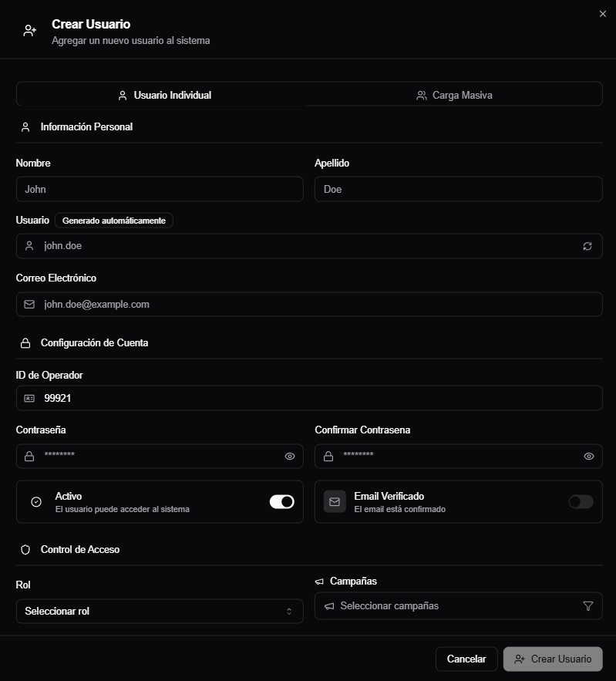Select the Usuario Individual tab
This screenshot has height=681, width=616.
point(164,95)
